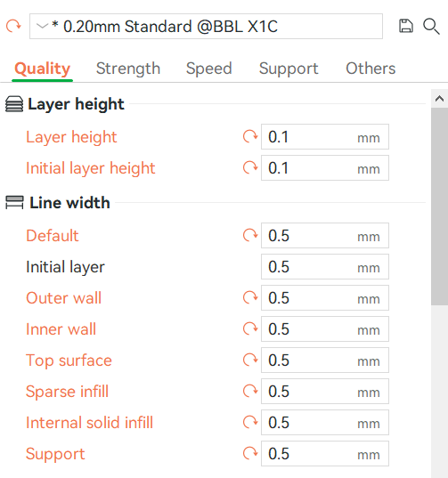This screenshot has height=478, width=448.
Task: Switch to the Others tab
Action: tap(371, 69)
